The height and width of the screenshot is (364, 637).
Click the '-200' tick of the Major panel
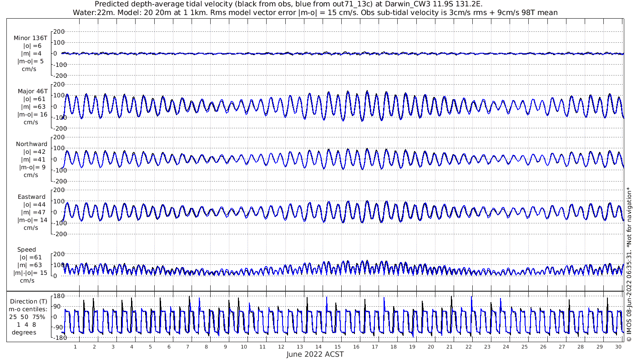59,128
